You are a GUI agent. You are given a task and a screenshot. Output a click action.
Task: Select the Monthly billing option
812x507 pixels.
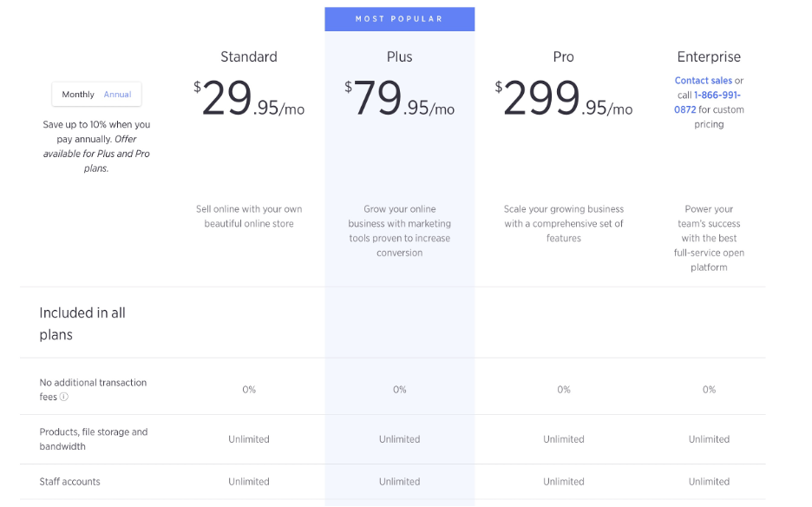[x=78, y=95]
